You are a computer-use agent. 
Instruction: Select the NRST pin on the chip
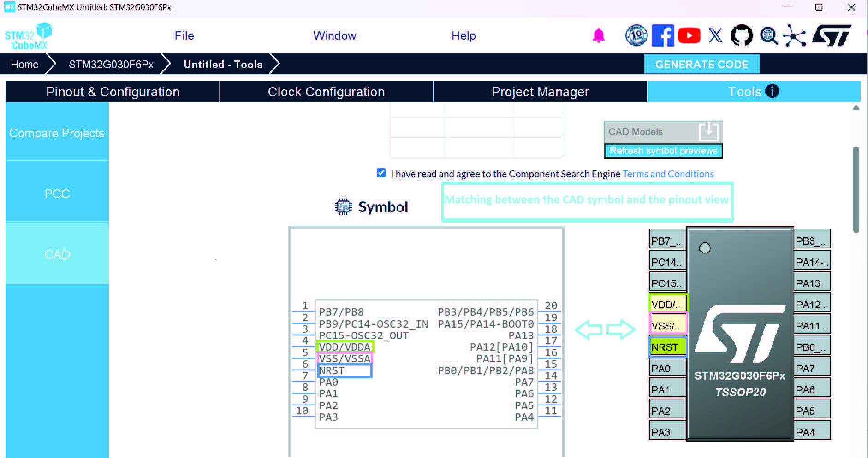(x=667, y=347)
